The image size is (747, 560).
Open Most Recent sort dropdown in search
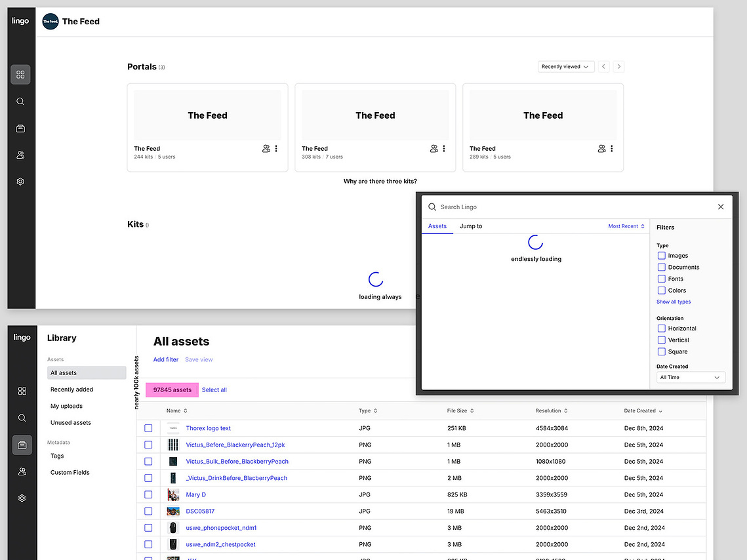click(626, 226)
